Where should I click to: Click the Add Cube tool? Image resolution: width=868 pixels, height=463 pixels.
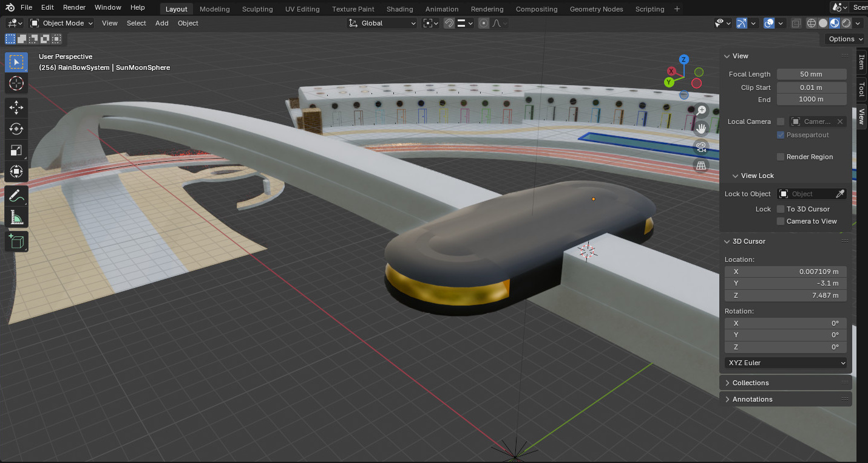[16, 242]
